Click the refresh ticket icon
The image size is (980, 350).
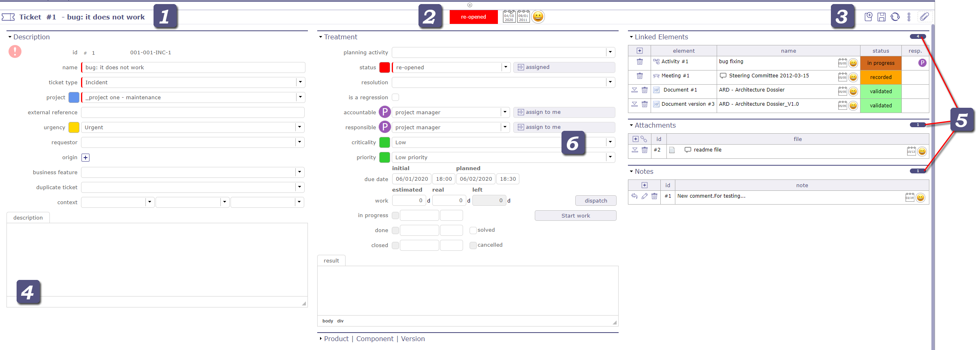(895, 17)
